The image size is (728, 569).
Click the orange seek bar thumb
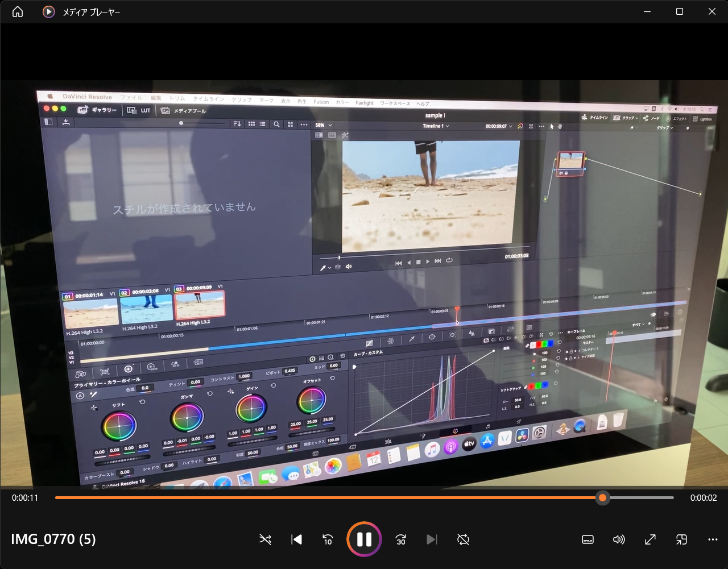pyautogui.click(x=602, y=498)
